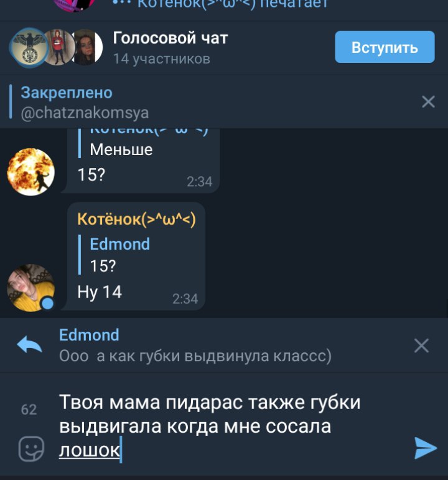Cancel the reply to Edmond
This screenshot has height=480, width=448.
[421, 346]
